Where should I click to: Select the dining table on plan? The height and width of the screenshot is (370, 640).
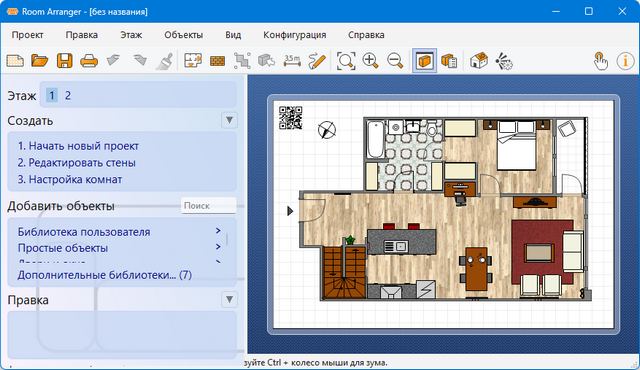pos(476,269)
